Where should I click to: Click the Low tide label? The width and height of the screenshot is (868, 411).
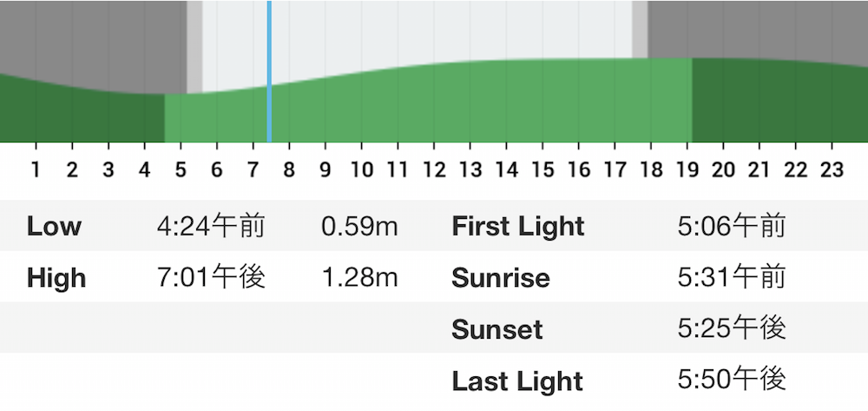tap(54, 226)
